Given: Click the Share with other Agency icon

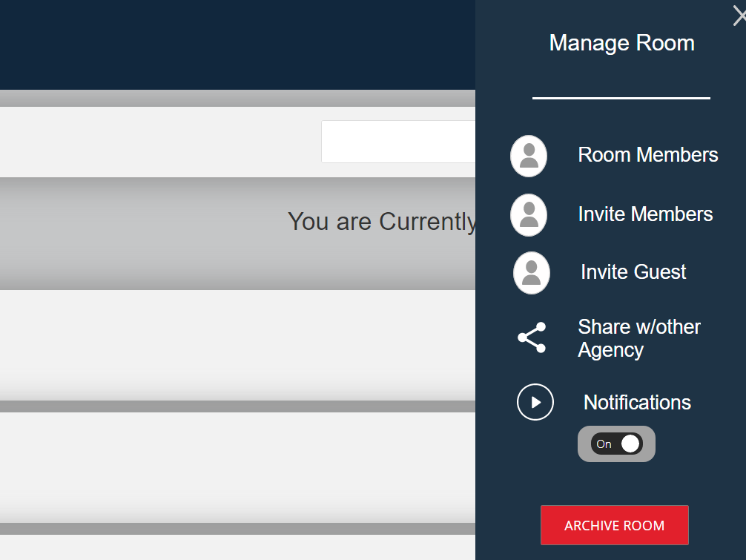Looking at the screenshot, I should pyautogui.click(x=532, y=338).
